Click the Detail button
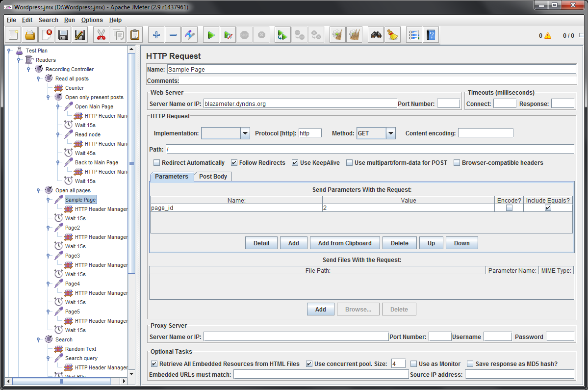 coord(261,243)
